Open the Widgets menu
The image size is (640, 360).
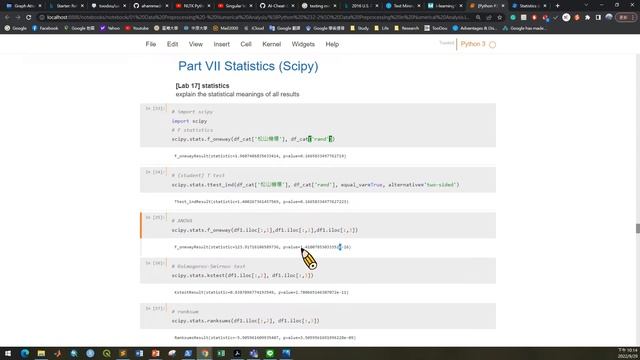click(x=303, y=44)
